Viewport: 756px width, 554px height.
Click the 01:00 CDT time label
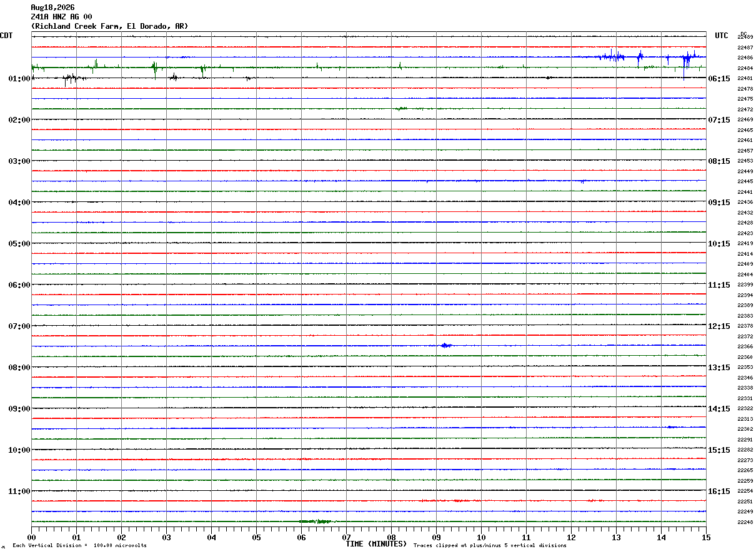point(19,79)
